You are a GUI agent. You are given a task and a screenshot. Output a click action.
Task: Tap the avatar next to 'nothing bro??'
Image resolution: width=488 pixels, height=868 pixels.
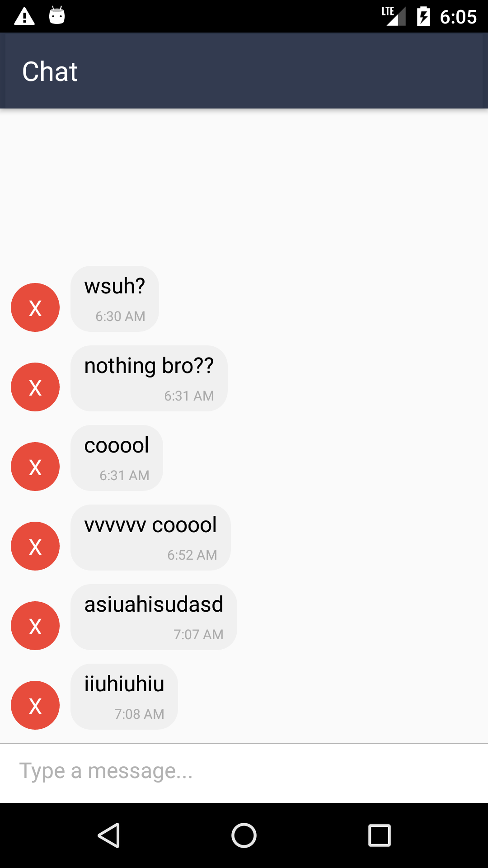coord(35,387)
